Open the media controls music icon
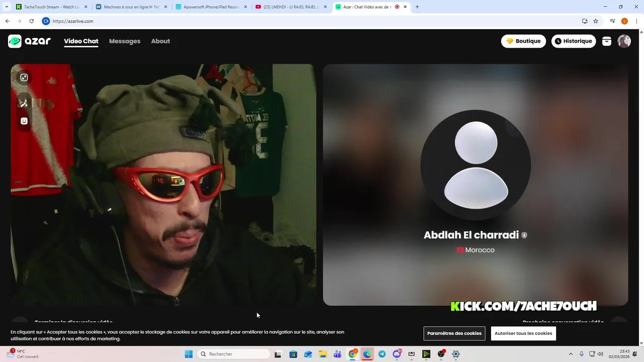Viewport: 644px width, 362px height. (612, 21)
